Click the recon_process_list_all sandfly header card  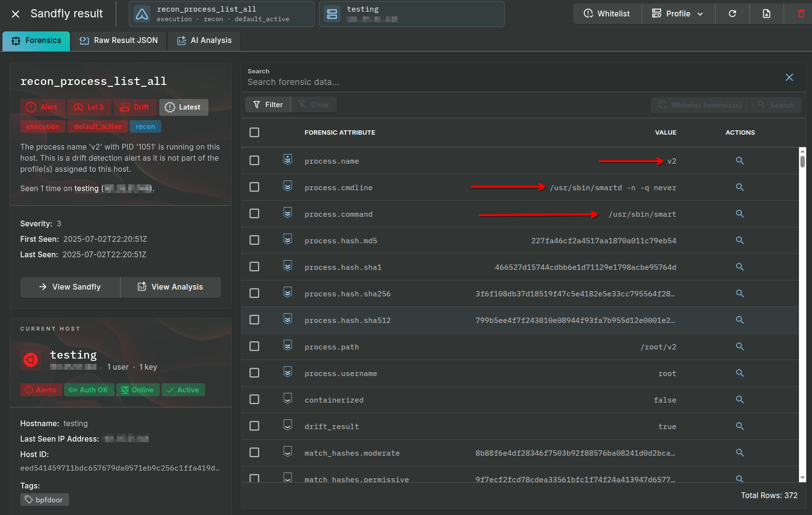tap(221, 14)
